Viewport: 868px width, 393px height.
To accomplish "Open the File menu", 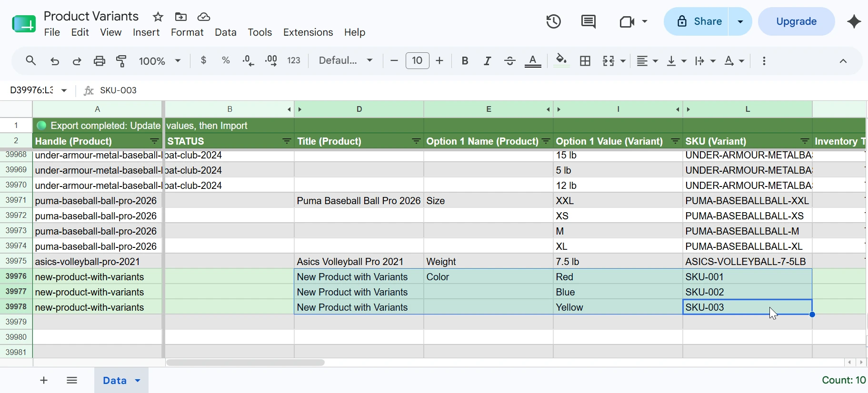I will click(x=52, y=32).
